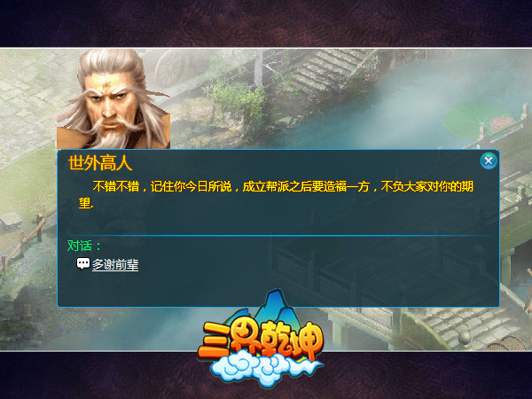The height and width of the screenshot is (399, 532).
Task: Click the white cloud beneath the logo
Action: (264, 370)
